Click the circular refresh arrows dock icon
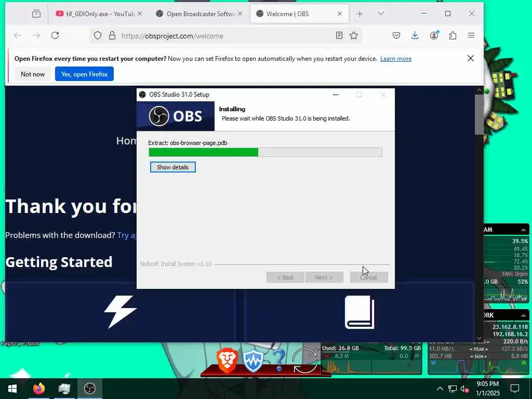 pyautogui.click(x=305, y=361)
